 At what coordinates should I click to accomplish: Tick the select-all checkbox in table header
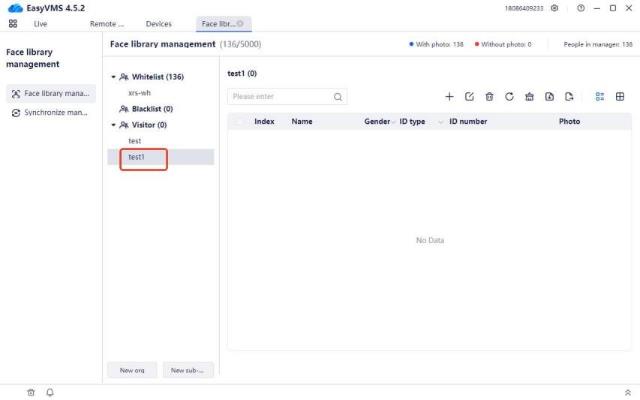pyautogui.click(x=239, y=121)
